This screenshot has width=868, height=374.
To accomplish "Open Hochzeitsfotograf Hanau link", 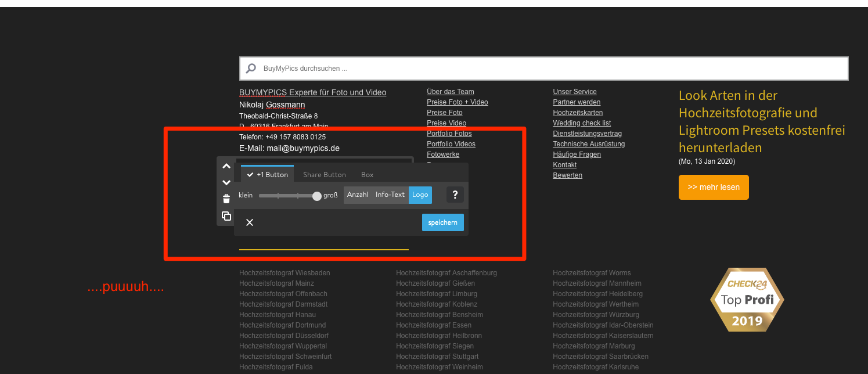I will click(x=278, y=315).
